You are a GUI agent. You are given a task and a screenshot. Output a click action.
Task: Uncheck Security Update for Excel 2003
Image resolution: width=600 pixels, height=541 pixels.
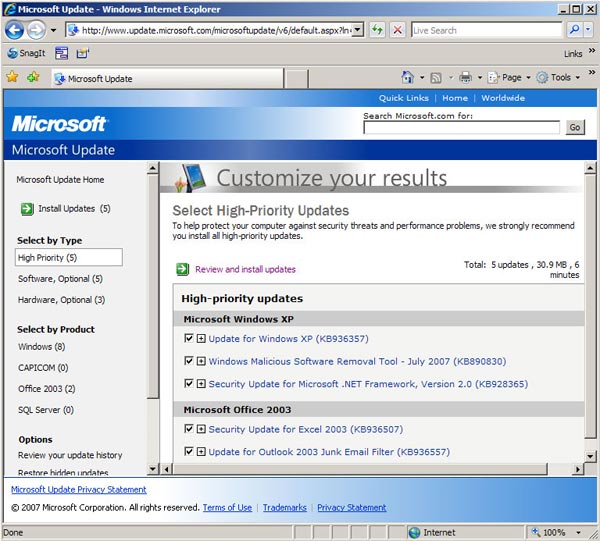point(189,428)
